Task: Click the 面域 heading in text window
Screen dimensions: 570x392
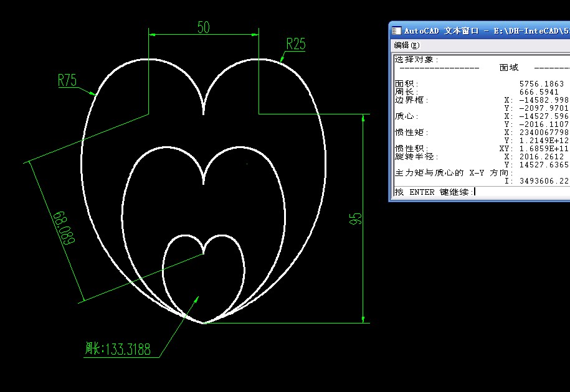Action: pyautogui.click(x=509, y=67)
